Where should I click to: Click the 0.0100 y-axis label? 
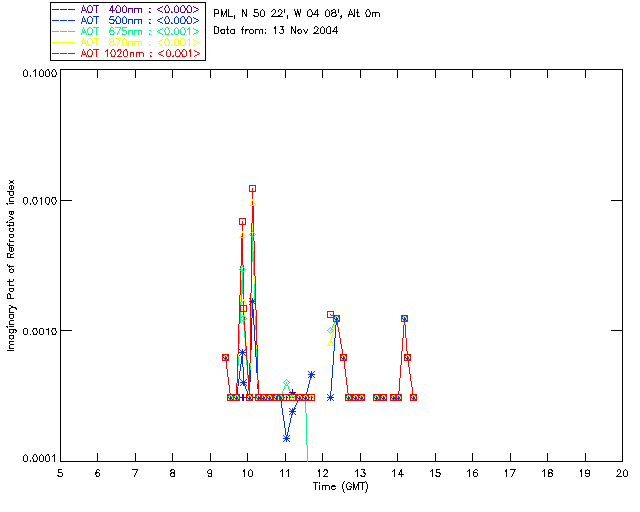click(x=39, y=201)
